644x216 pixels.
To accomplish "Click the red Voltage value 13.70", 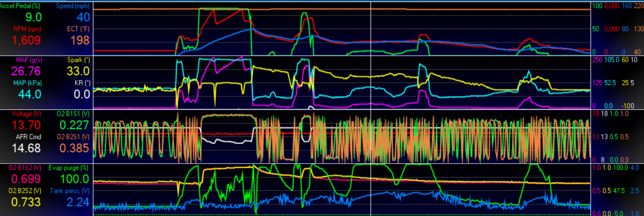I will coord(26,125).
